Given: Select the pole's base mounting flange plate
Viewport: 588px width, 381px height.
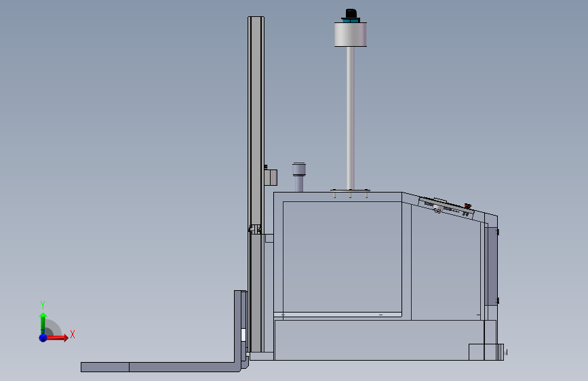Looking at the screenshot, I should pos(350,190).
